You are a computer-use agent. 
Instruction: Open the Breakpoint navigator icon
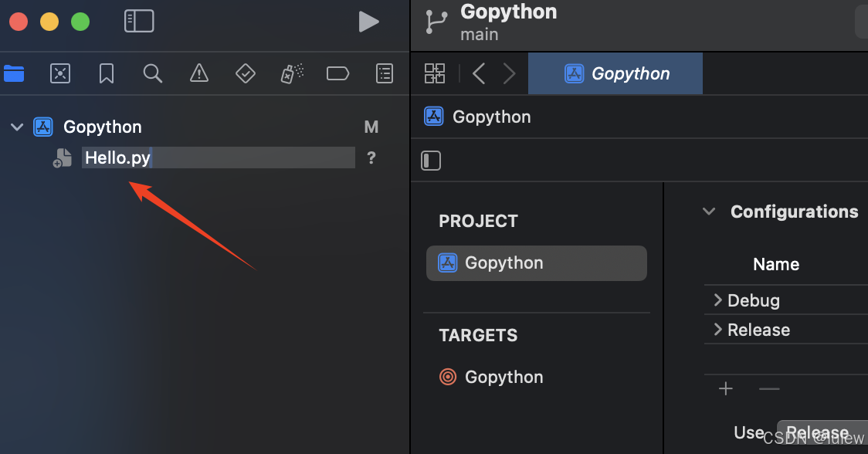(x=337, y=73)
